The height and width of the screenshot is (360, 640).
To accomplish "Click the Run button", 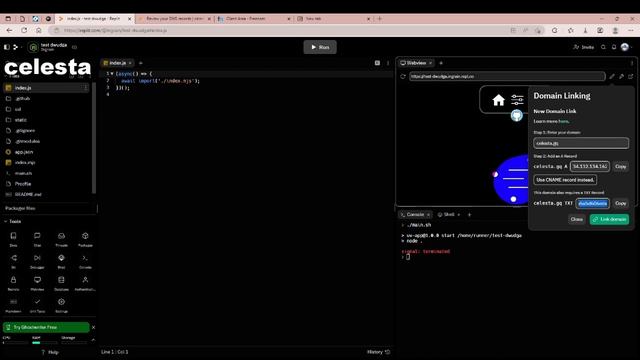I will point(320,47).
